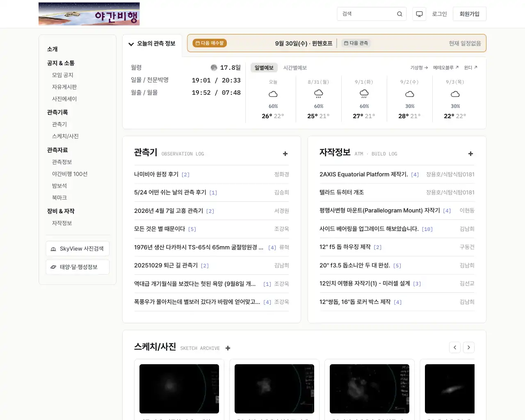The width and height of the screenshot is (525, 420).
Task: Open post 나미비아 원정 후기
Action: click(x=156, y=174)
